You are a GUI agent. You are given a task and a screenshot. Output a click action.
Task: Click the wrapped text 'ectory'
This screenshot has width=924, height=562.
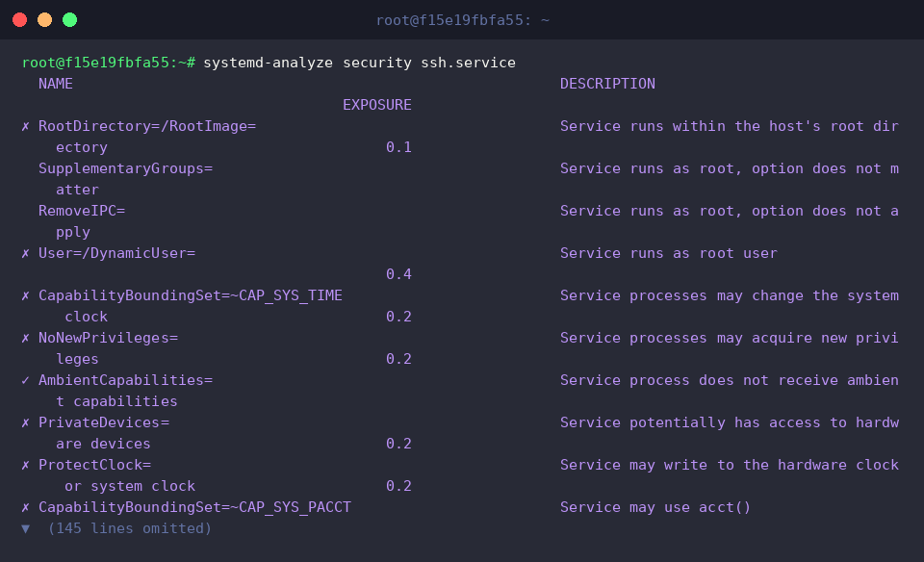click(x=82, y=147)
